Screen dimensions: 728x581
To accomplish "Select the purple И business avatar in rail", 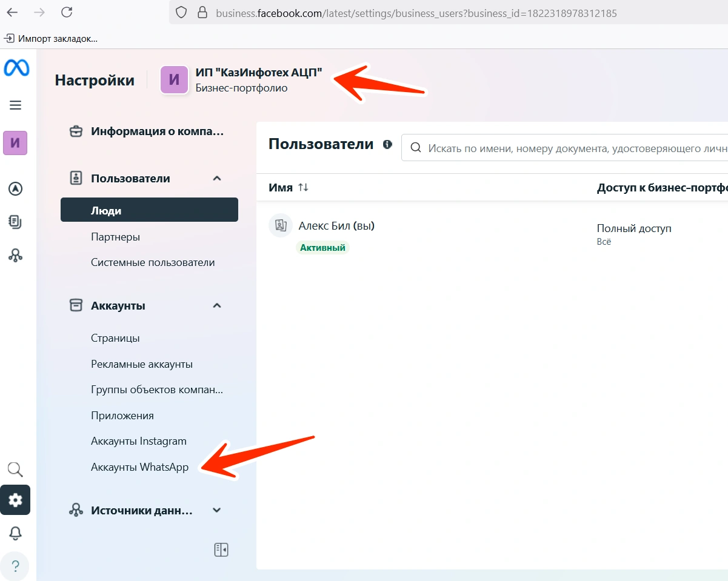I will pos(15,143).
